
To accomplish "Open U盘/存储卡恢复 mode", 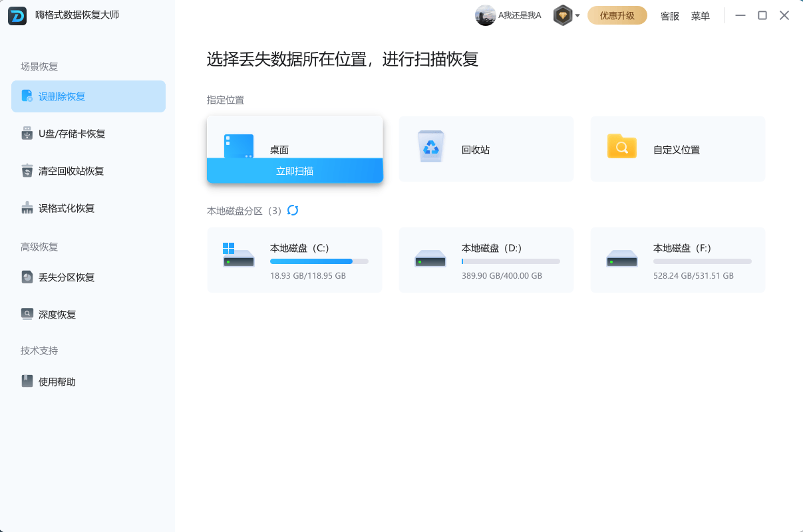I will pyautogui.click(x=88, y=134).
